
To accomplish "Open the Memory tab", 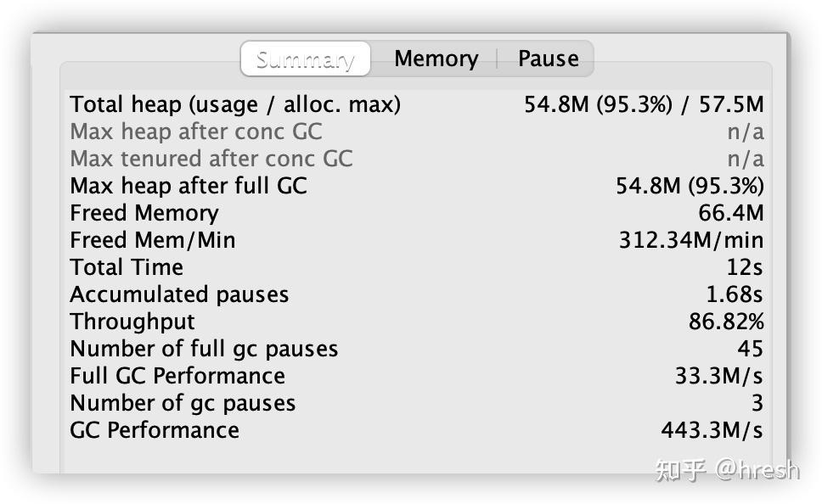I will click(436, 59).
